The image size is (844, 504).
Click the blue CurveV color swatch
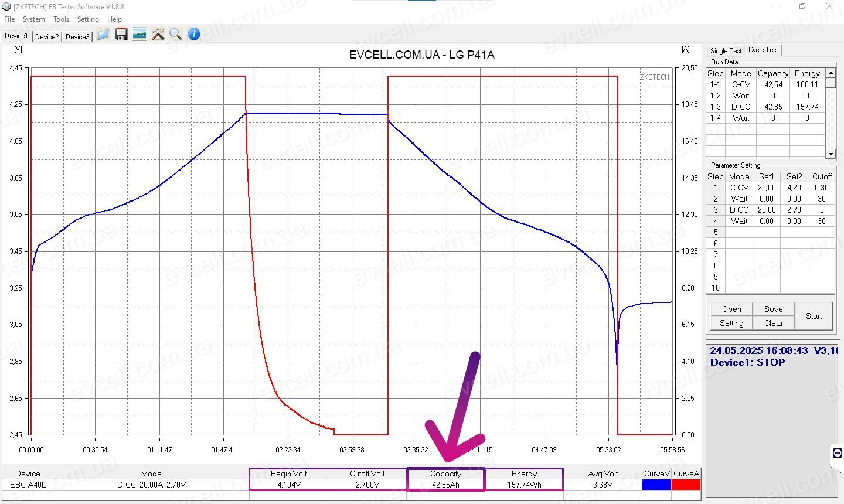click(x=656, y=485)
